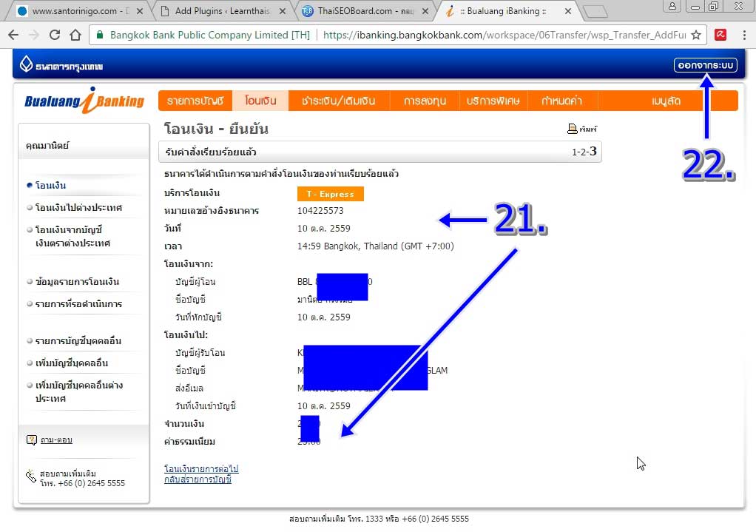This screenshot has width=756, height=532.
Task: Open the โอนเงิน top menu tab
Action: (x=260, y=101)
